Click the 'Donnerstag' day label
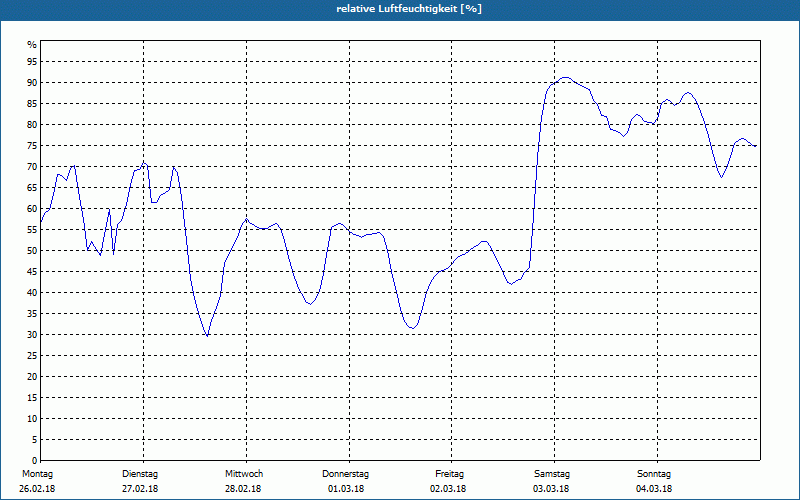This screenshot has width=800, height=500. [x=345, y=474]
